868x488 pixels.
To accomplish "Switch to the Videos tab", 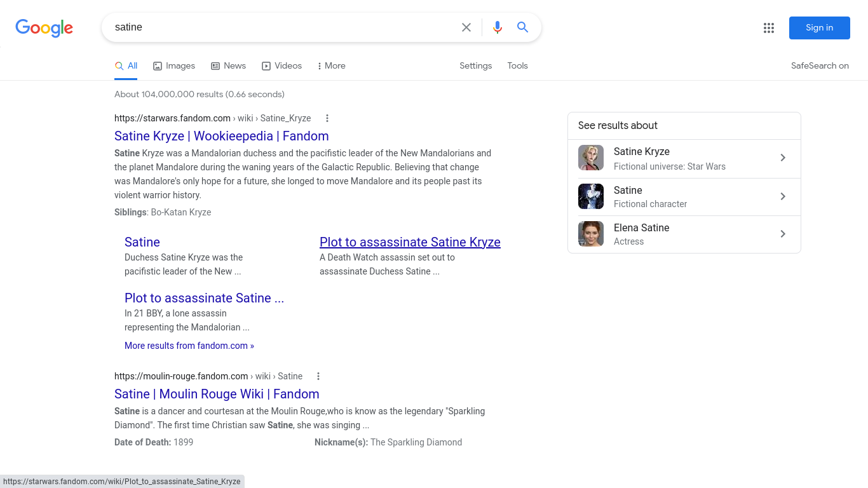I will (x=281, y=66).
